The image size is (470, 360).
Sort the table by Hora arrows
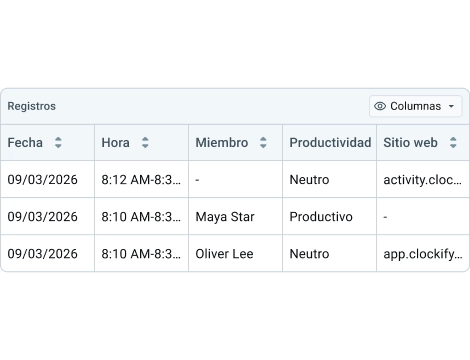(145, 142)
